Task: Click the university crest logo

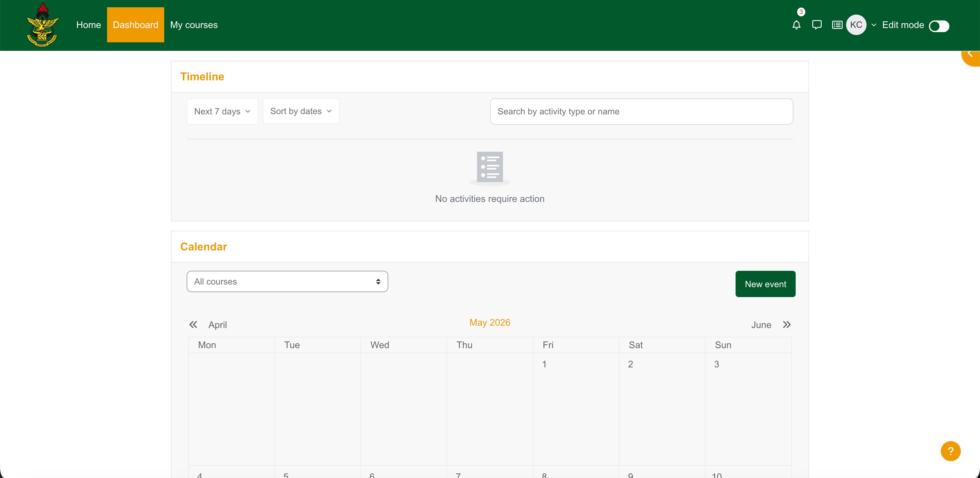Action: 43,25
